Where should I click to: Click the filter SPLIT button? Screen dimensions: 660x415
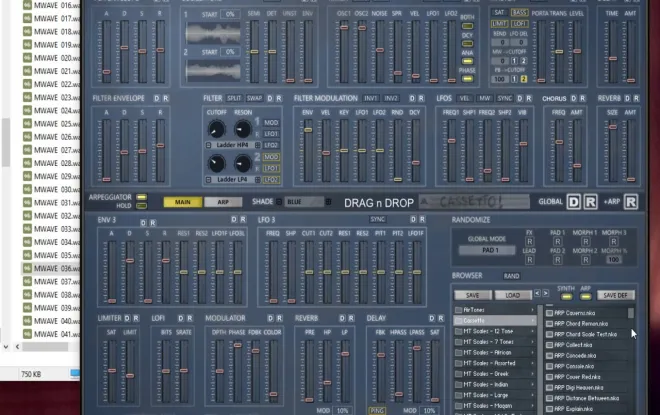(234, 98)
